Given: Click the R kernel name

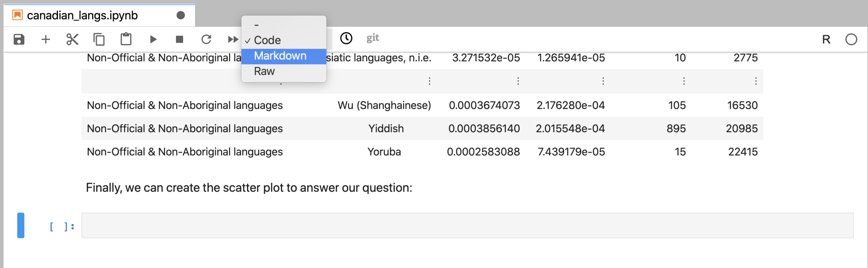Looking at the screenshot, I should (x=826, y=40).
